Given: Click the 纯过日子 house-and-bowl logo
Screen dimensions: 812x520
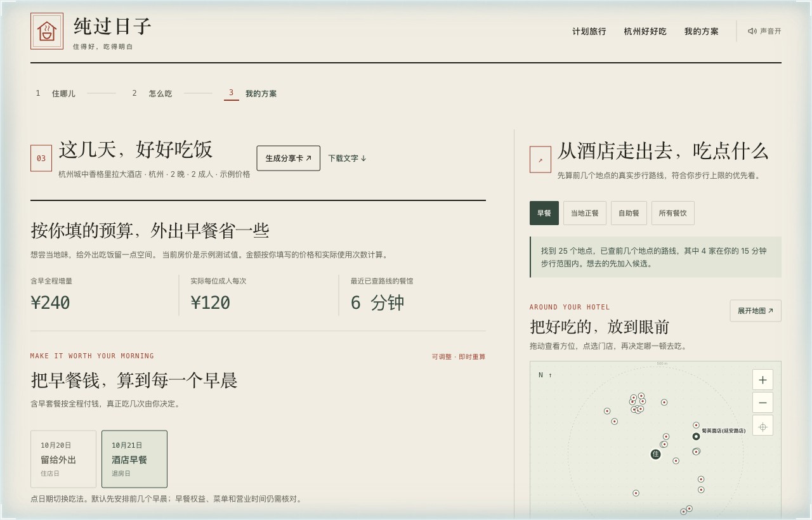Looking at the screenshot, I should pos(47,31).
